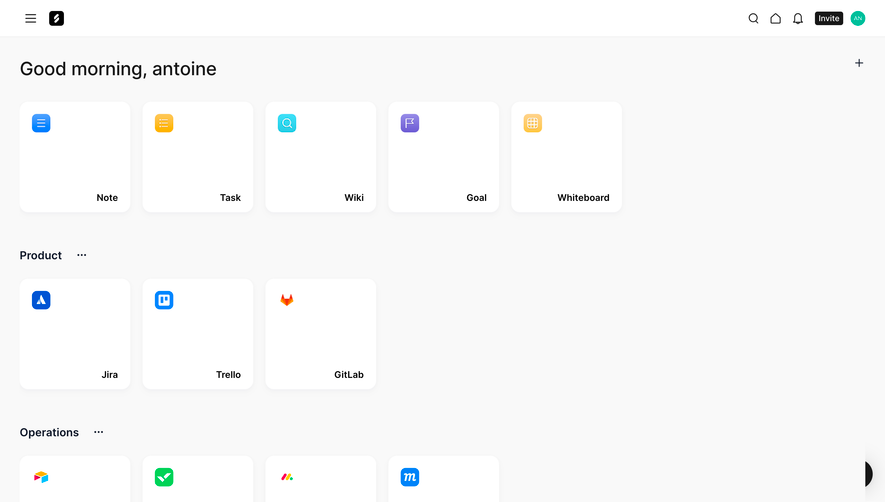Open search with the magnifier icon

point(753,19)
